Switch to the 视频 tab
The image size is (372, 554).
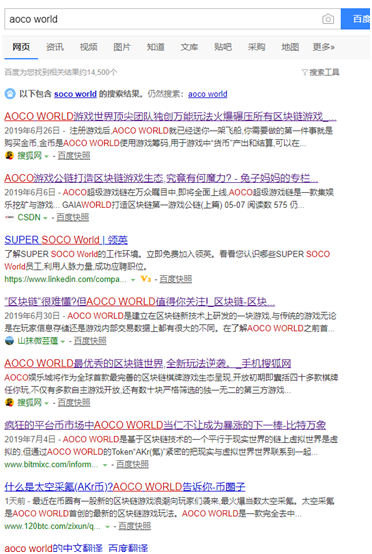pos(88,47)
